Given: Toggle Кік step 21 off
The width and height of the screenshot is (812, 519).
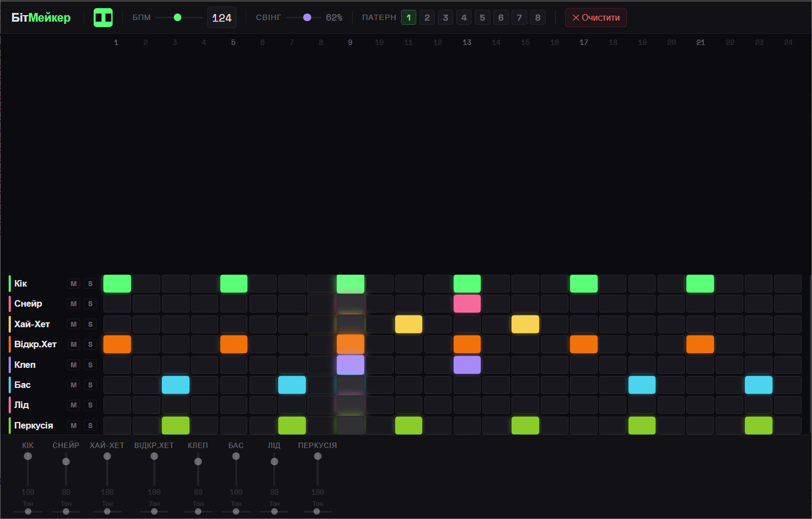Looking at the screenshot, I should (x=700, y=283).
